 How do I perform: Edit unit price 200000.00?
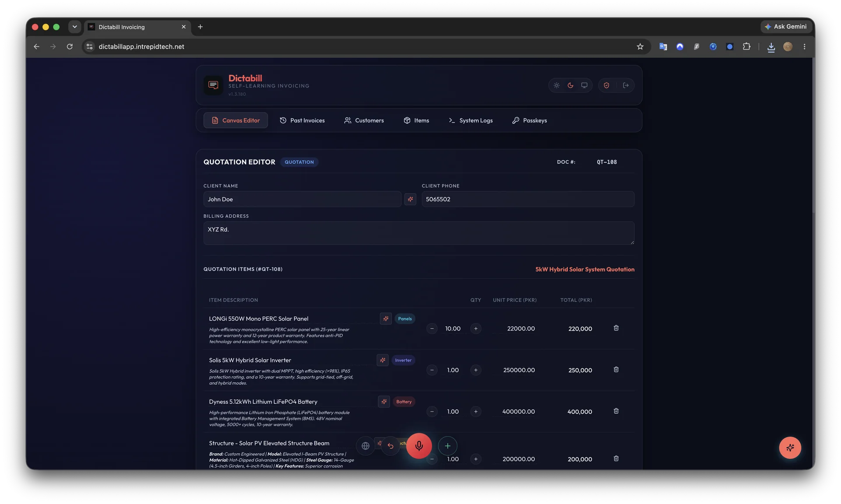[519, 459]
